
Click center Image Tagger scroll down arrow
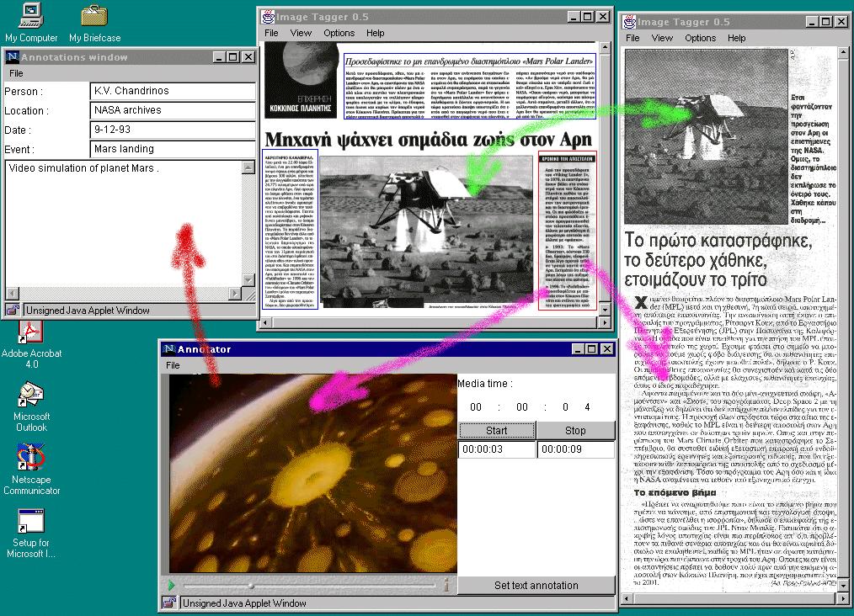tap(605, 310)
